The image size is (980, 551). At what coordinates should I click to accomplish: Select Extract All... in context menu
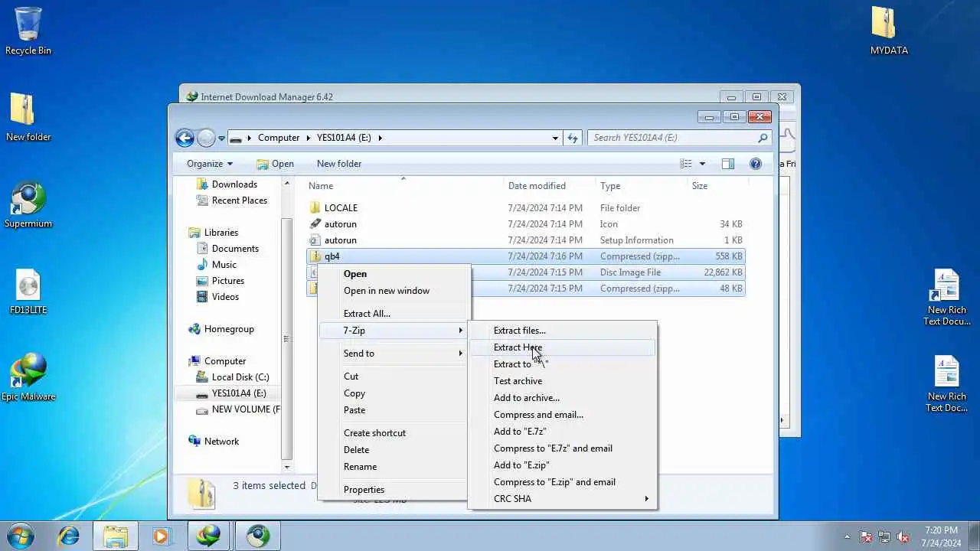pos(394,314)
